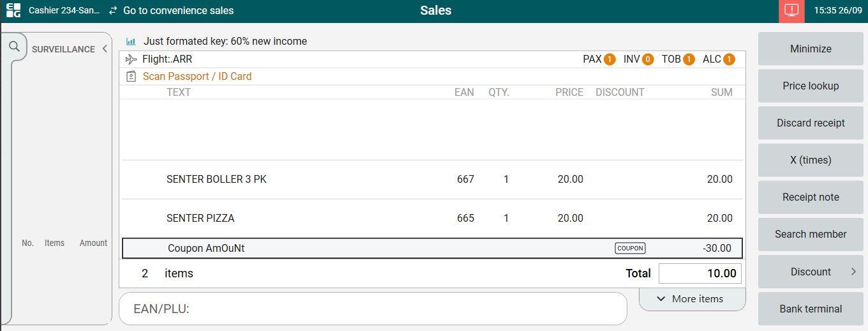Select Scan Passport / ID Card
Image resolution: width=868 pixels, height=331 pixels.
coord(197,77)
